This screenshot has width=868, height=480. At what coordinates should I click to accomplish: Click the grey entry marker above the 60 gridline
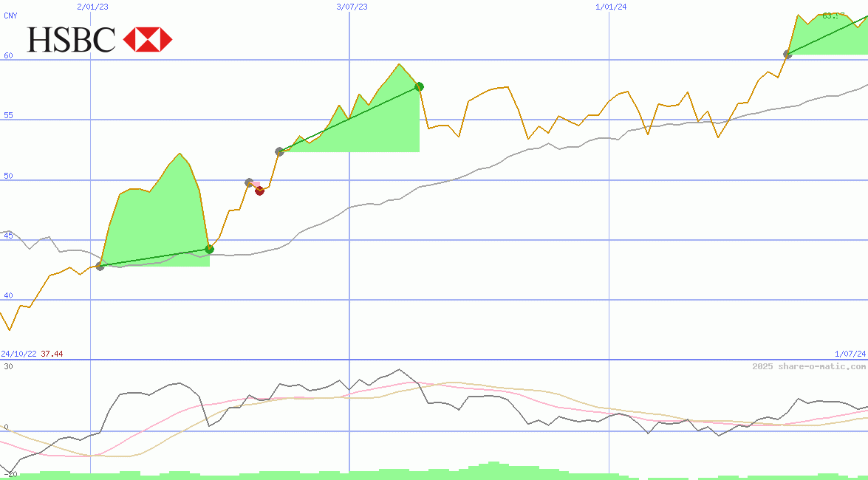(x=787, y=54)
